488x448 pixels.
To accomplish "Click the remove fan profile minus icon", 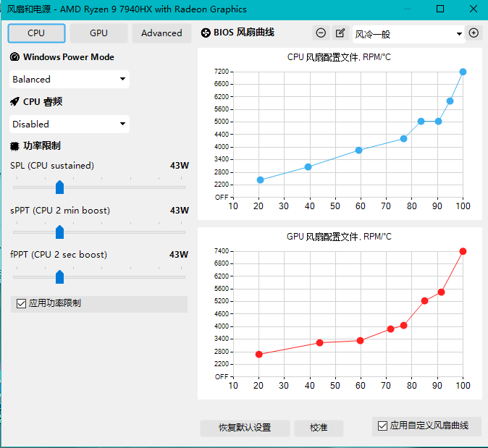I will tap(321, 33).
